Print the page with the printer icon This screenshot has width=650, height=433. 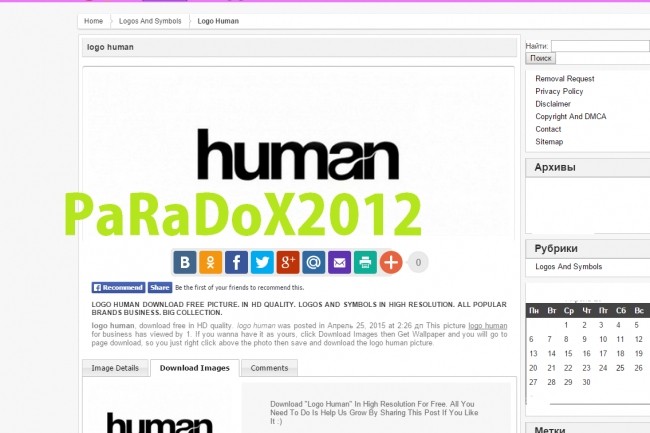tap(365, 262)
